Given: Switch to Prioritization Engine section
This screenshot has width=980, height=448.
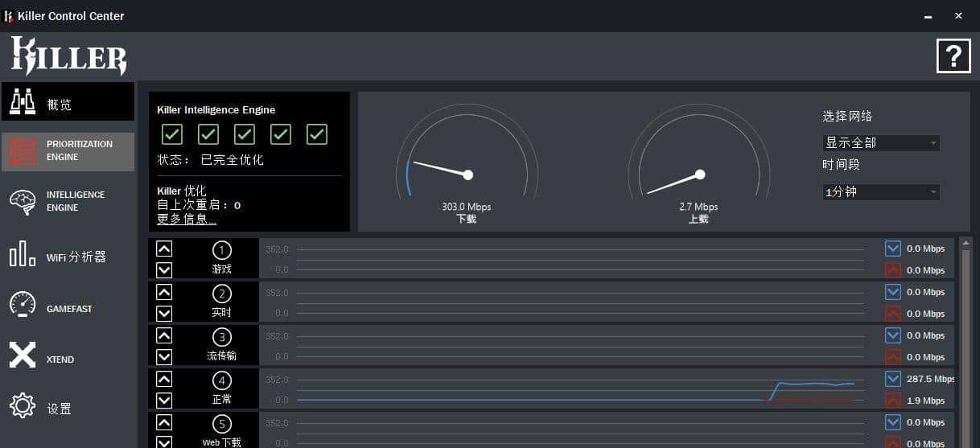Looking at the screenshot, I should 68,152.
